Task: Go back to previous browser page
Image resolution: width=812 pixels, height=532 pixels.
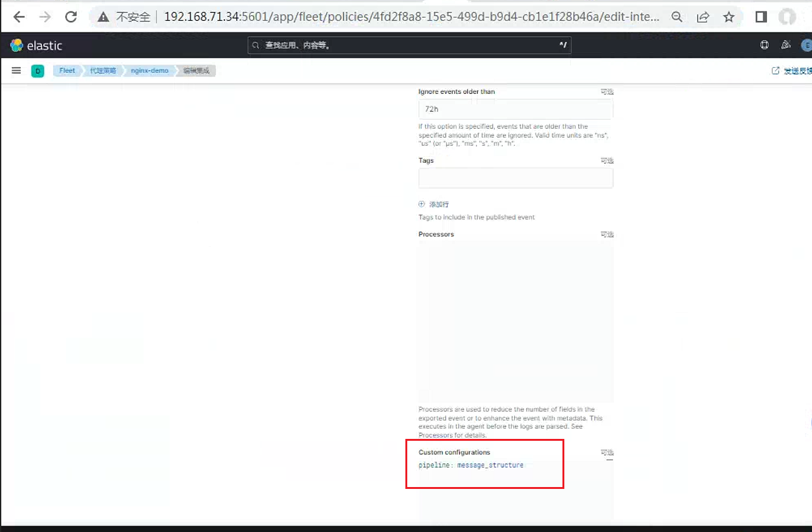Action: pos(19,17)
